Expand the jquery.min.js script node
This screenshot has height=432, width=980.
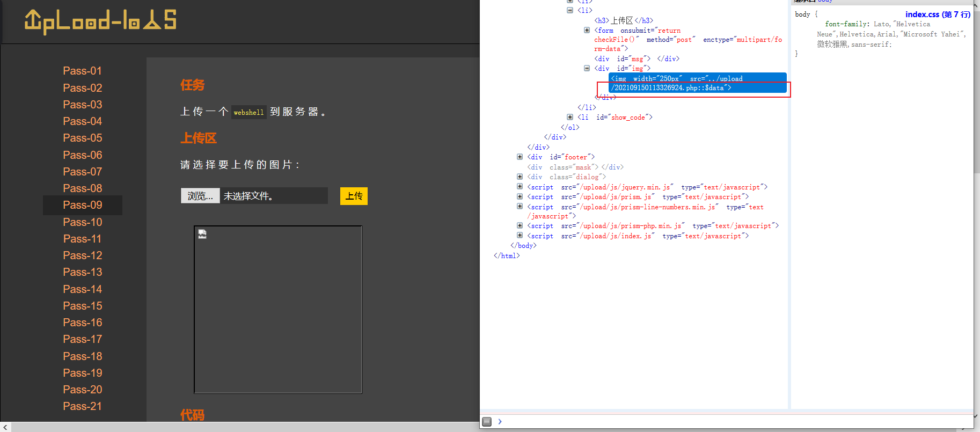520,187
